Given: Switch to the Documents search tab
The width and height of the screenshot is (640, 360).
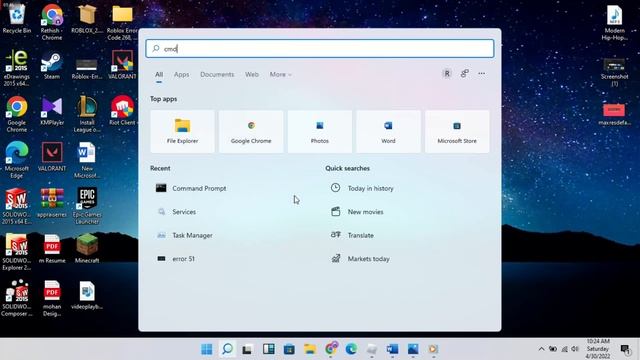Looking at the screenshot, I should (217, 74).
